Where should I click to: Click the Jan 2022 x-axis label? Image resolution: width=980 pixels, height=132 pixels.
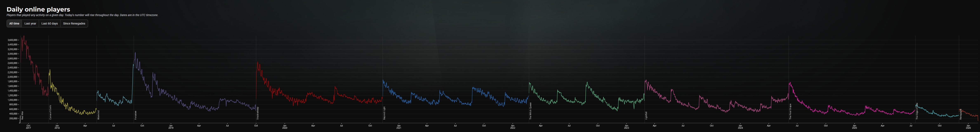512,127
